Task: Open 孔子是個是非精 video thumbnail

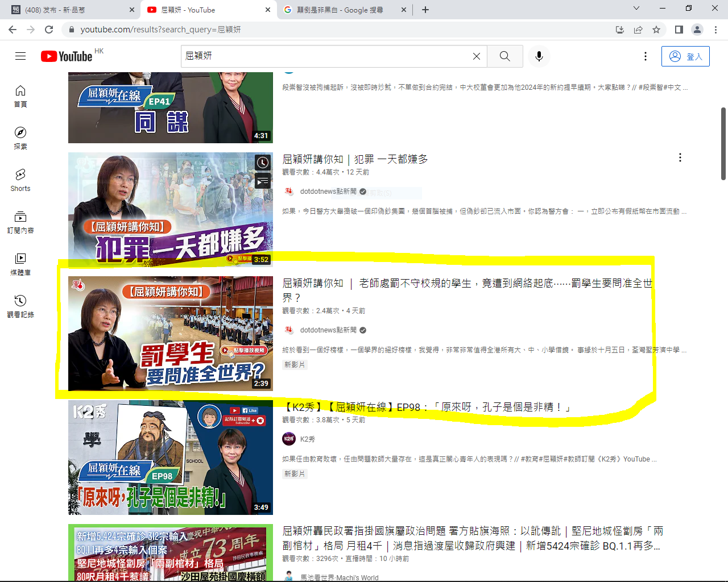Action: tap(171, 458)
